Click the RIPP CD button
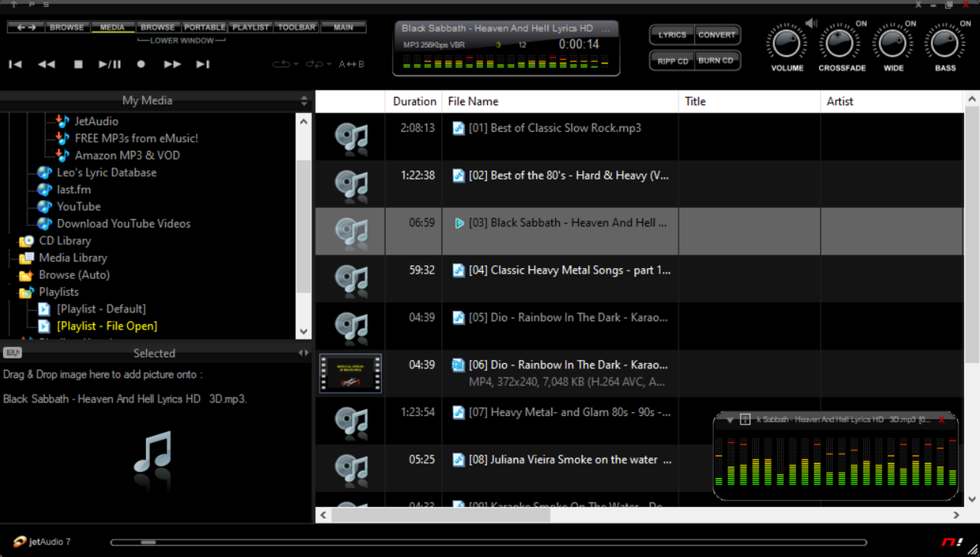Image resolution: width=980 pixels, height=557 pixels. point(672,61)
